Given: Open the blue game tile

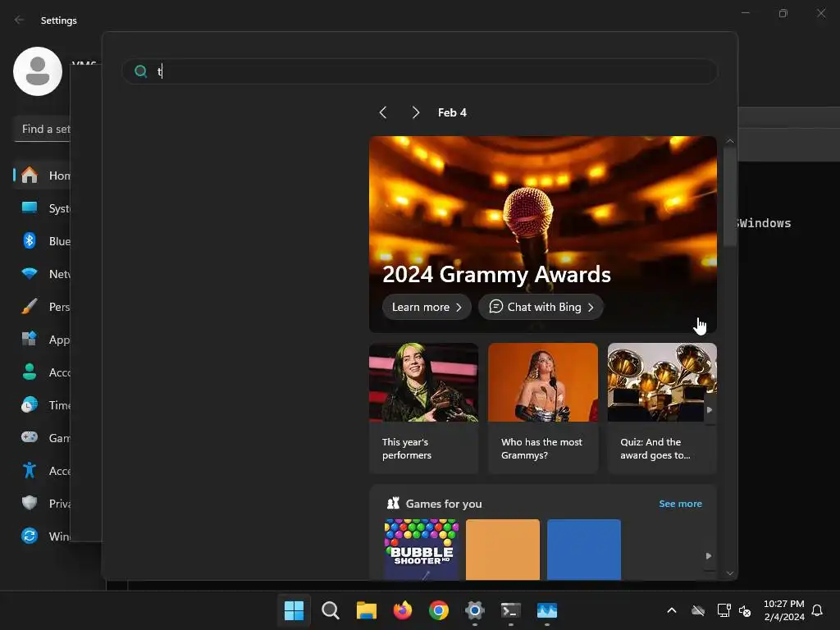Looking at the screenshot, I should click(584, 549).
